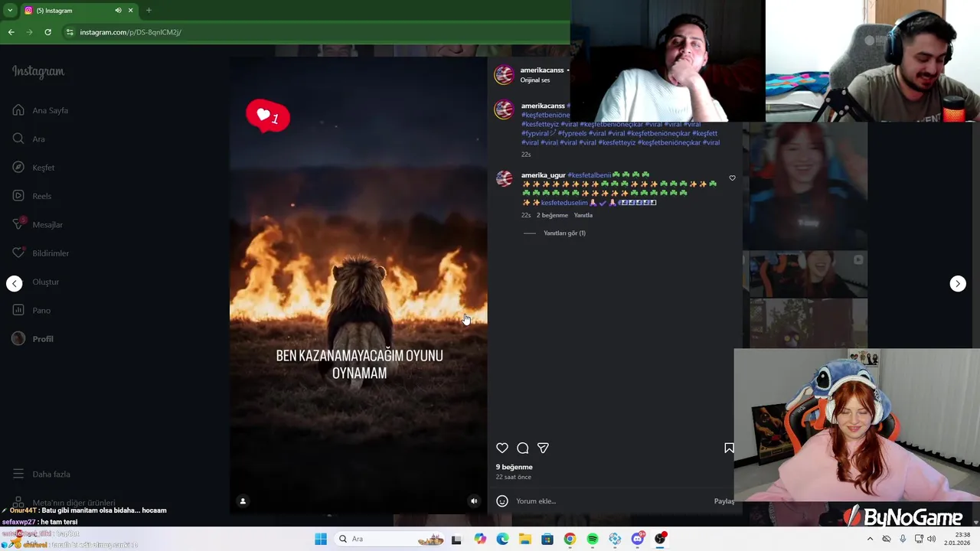Expand the hidden system tray icons
Image resolution: width=980 pixels, height=551 pixels.
pos(870,539)
